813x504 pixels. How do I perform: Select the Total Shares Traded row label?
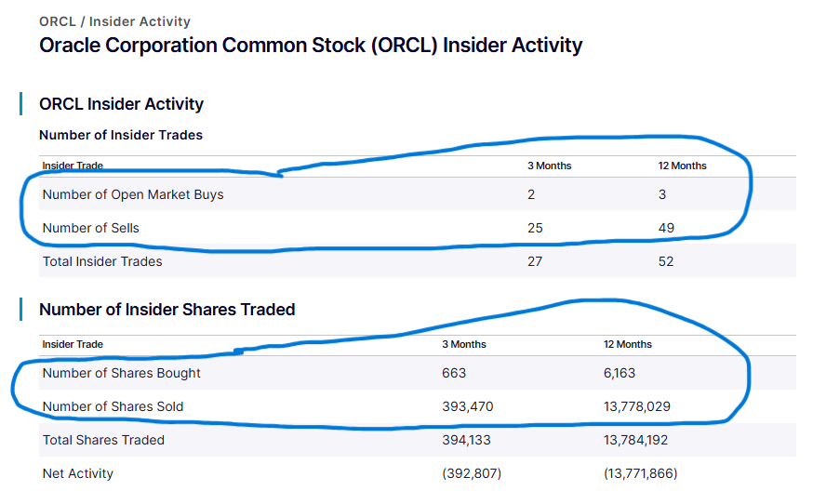pos(103,440)
